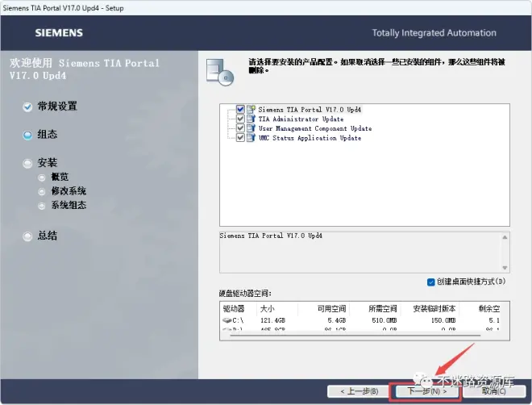Click the 上一步(B) back button
The width and height of the screenshot is (532, 405).
(359, 391)
